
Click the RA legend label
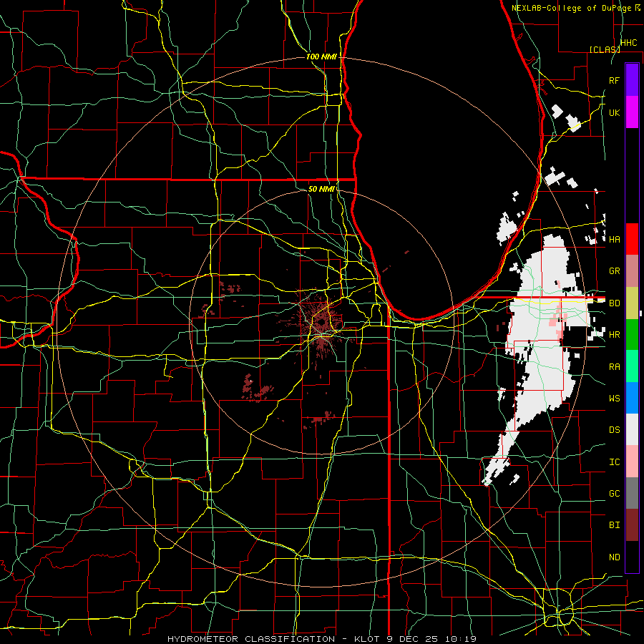point(614,366)
